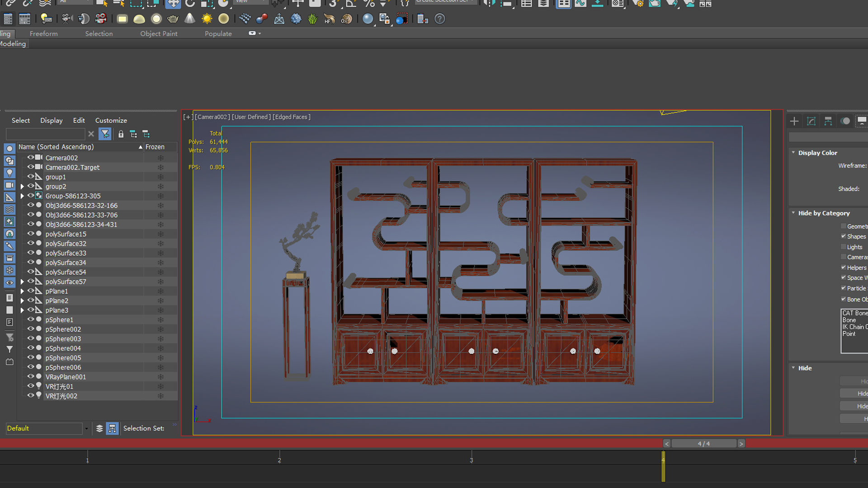This screenshot has height=488, width=868.
Task: Click the sun light icon in toolbar
Action: click(x=207, y=19)
